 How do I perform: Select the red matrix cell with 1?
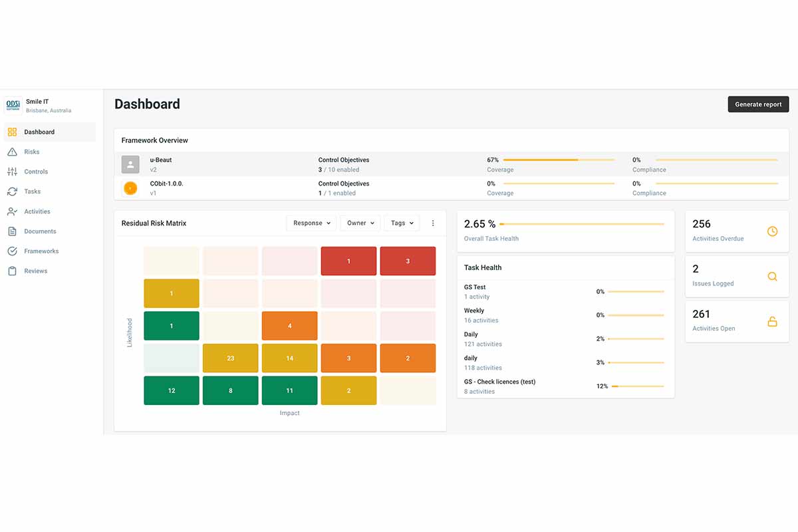click(x=348, y=261)
